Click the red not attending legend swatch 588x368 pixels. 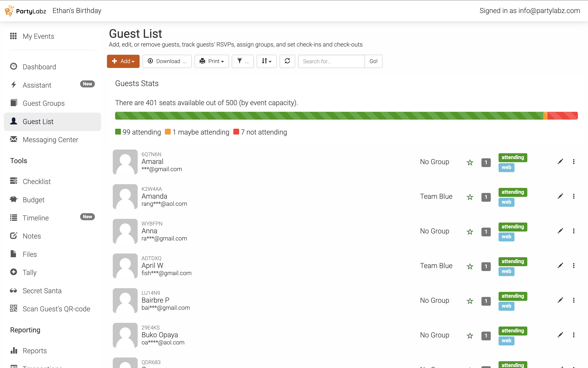pyautogui.click(x=236, y=132)
